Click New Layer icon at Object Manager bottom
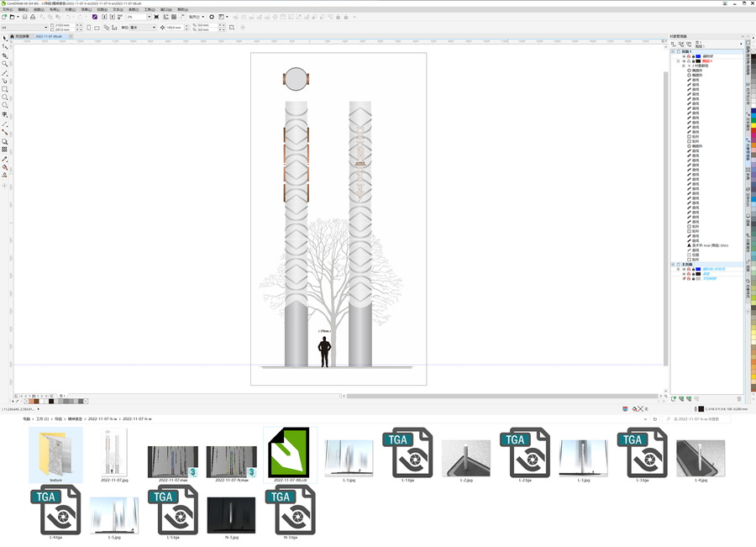Image resolution: width=756 pixels, height=547 pixels. [674, 398]
